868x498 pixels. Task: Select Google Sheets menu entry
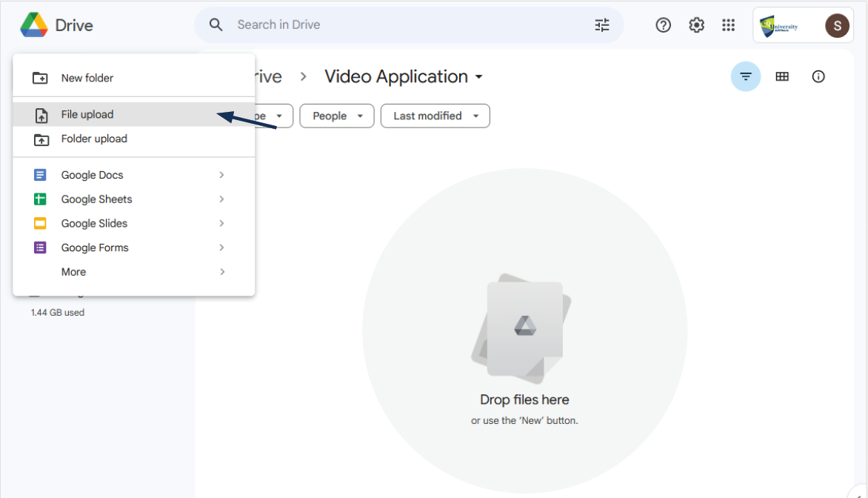click(x=96, y=199)
